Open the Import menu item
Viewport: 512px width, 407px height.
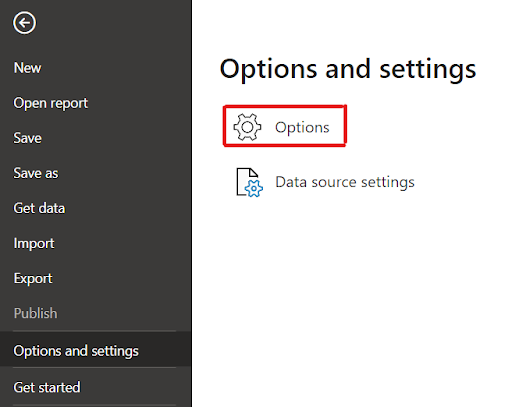tap(34, 243)
